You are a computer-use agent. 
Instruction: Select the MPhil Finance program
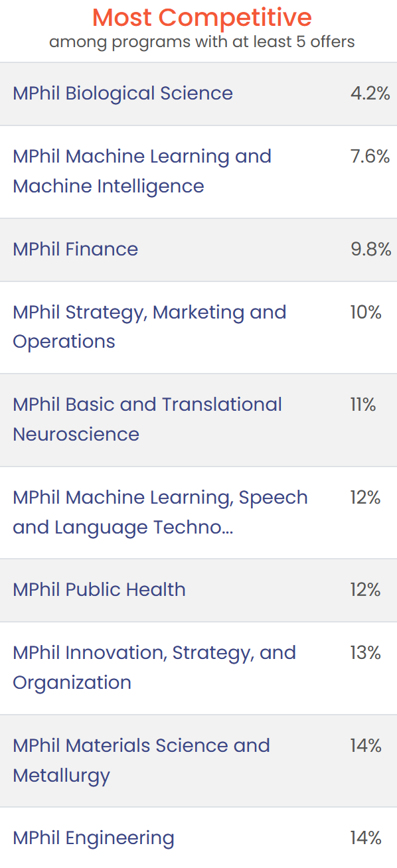pyautogui.click(x=76, y=250)
